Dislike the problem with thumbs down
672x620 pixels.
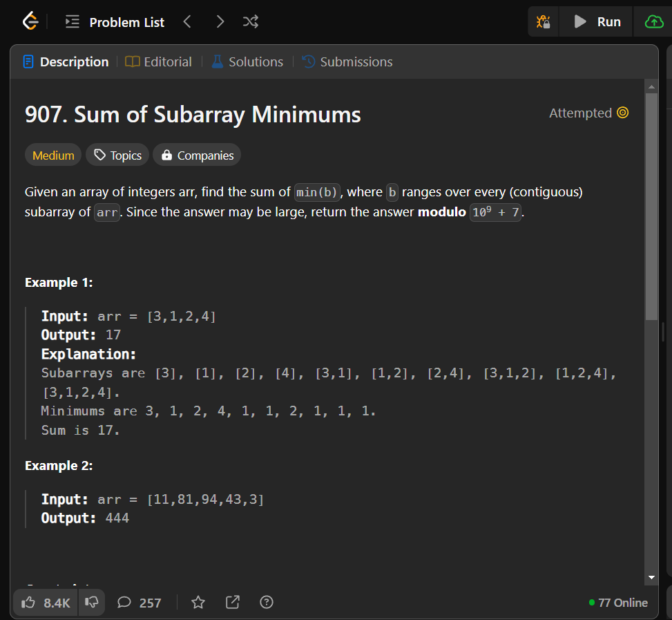pyautogui.click(x=91, y=603)
